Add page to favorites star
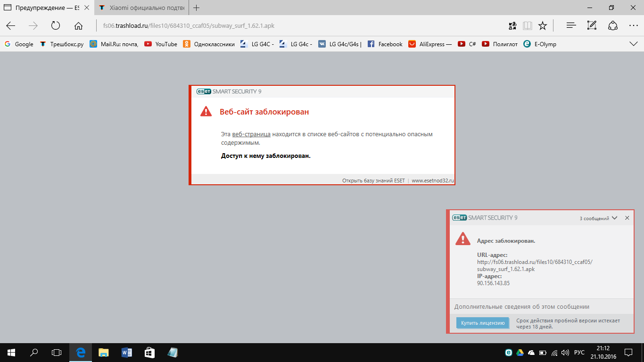This screenshot has height=362, width=644. point(543,26)
